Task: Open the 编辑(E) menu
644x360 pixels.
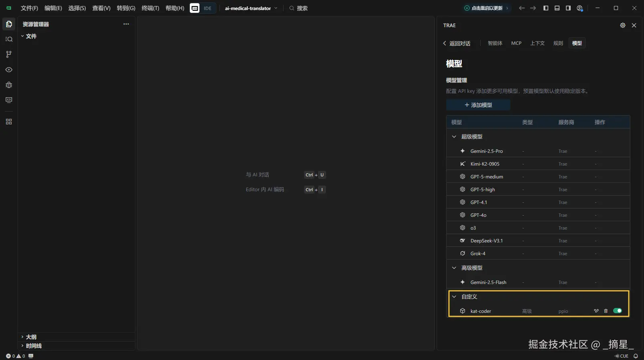Action: pos(53,8)
